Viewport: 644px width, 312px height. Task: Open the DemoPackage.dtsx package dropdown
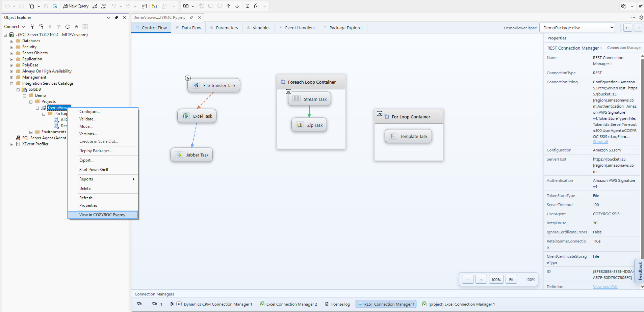coord(577,28)
